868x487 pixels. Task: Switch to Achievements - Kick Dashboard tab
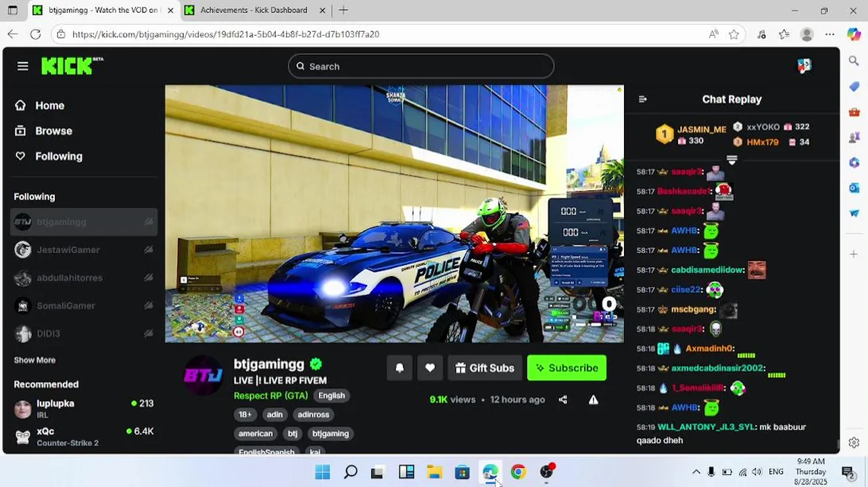(255, 10)
